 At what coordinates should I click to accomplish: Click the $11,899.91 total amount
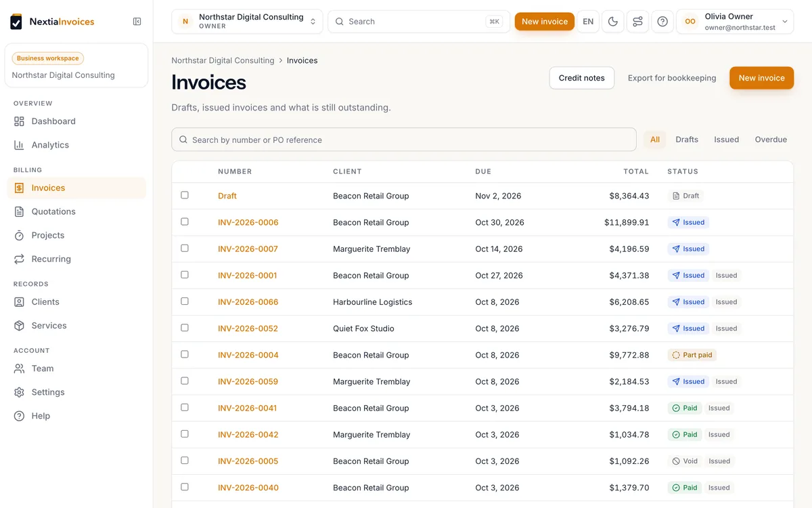[627, 222]
